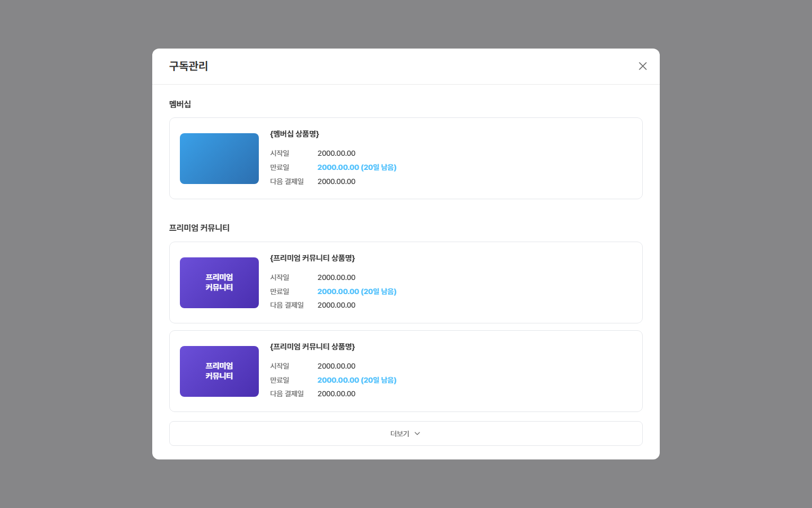Click the dimmed backdrop outside the dialog

coord(76,254)
